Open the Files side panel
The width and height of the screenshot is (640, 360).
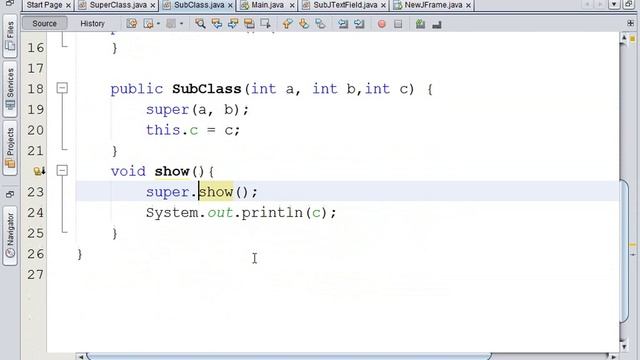pos(10,36)
